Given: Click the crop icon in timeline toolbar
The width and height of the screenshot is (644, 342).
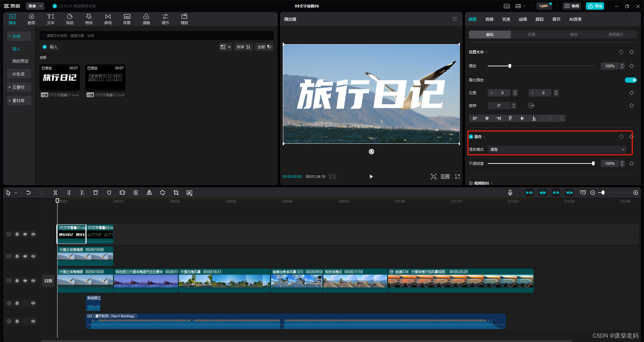Looking at the screenshot, I should click(176, 193).
